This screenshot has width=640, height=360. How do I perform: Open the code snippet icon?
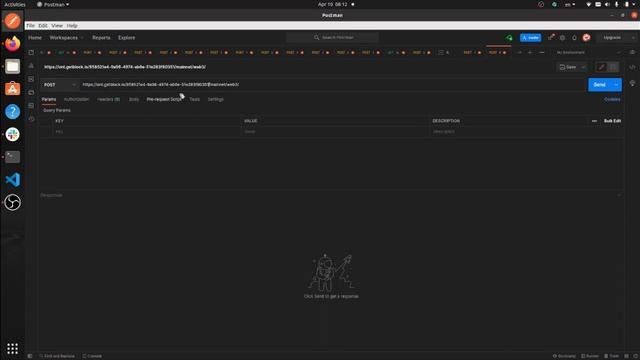(632, 67)
